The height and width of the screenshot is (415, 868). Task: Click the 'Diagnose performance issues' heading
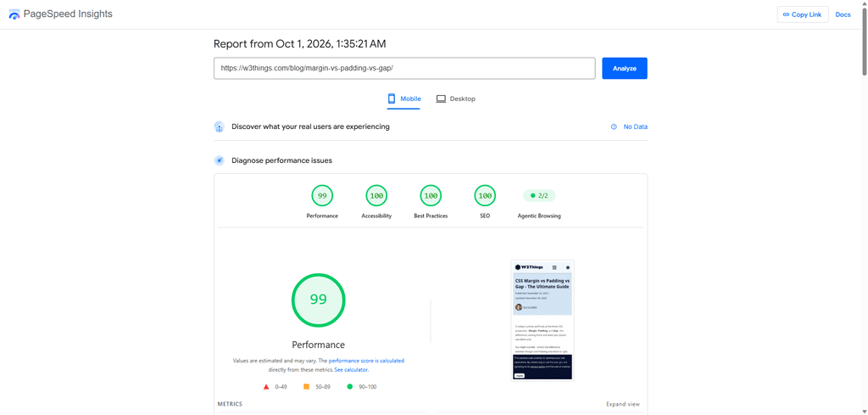point(281,160)
